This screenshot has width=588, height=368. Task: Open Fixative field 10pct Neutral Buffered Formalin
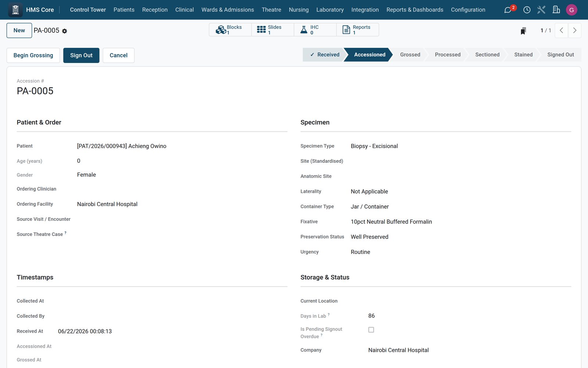coord(461,222)
